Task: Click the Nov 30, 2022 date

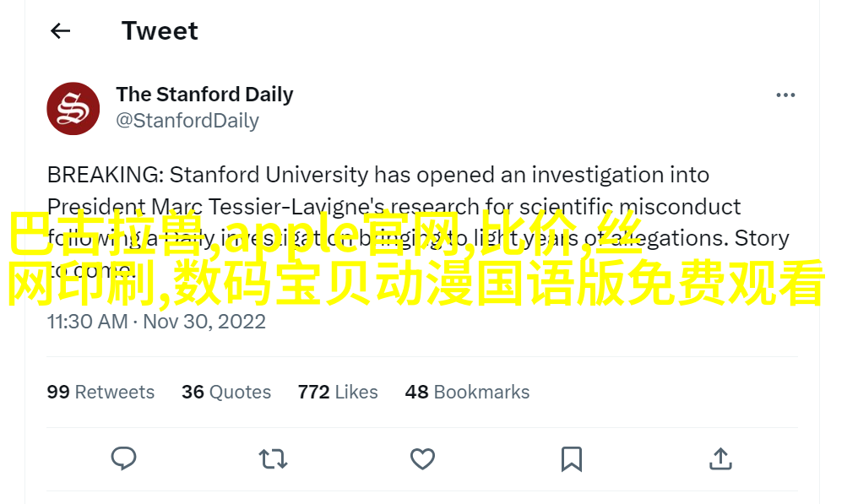Action: [204, 322]
